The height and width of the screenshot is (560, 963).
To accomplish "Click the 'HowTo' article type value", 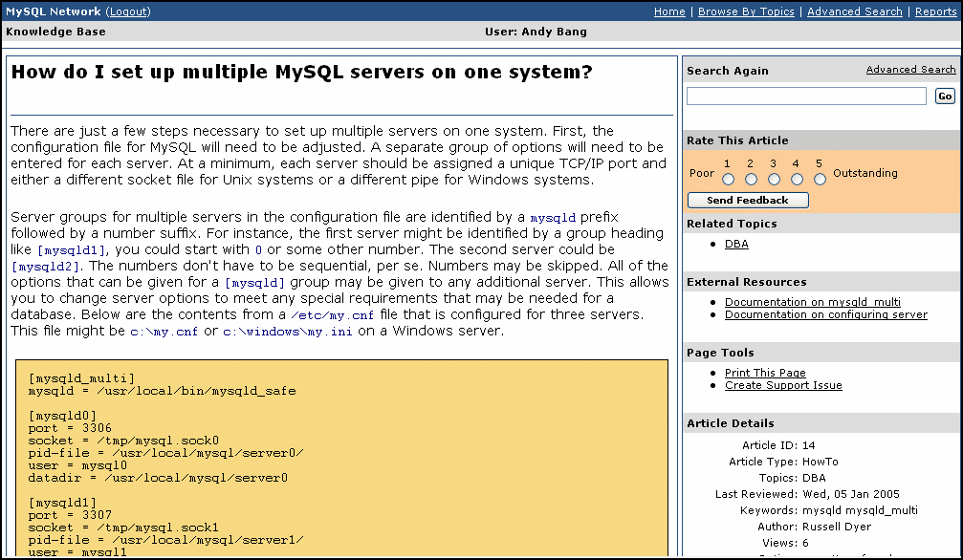I will point(820,462).
